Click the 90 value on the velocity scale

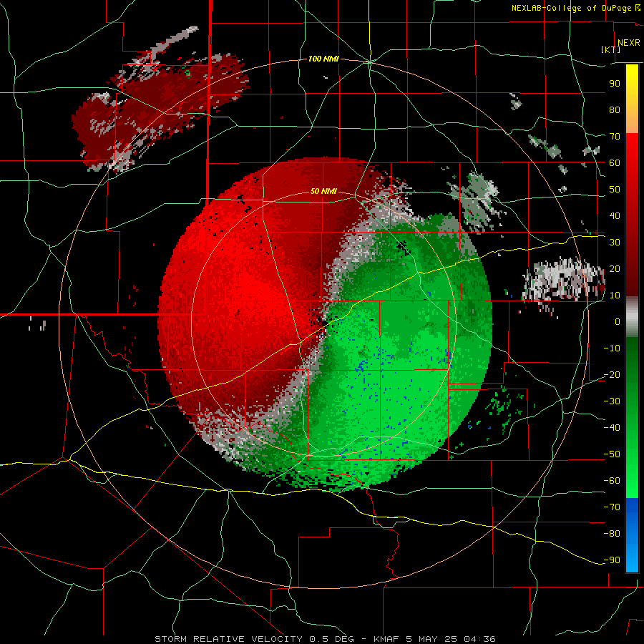point(615,84)
